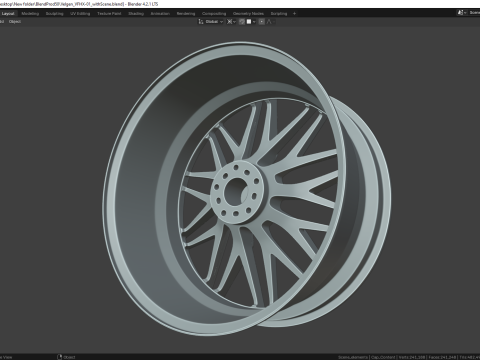The height and width of the screenshot is (360, 480).
Task: Open the Texture Paint workspace
Action: tap(109, 14)
